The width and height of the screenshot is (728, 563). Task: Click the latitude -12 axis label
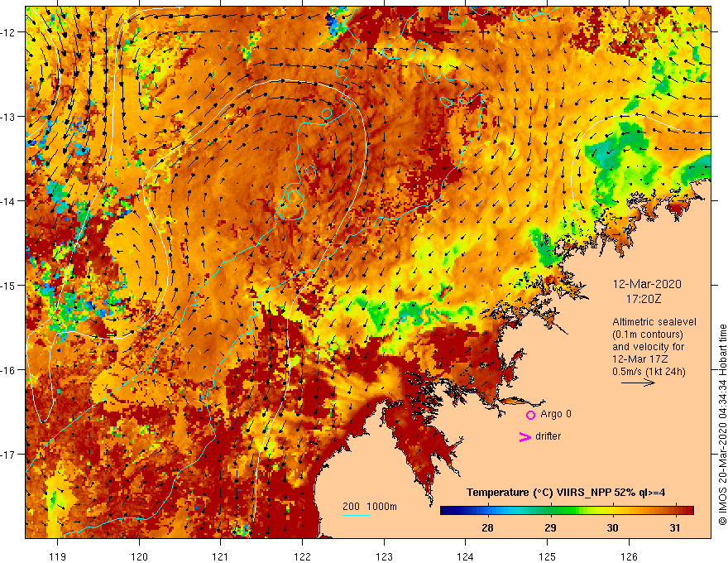point(8,32)
